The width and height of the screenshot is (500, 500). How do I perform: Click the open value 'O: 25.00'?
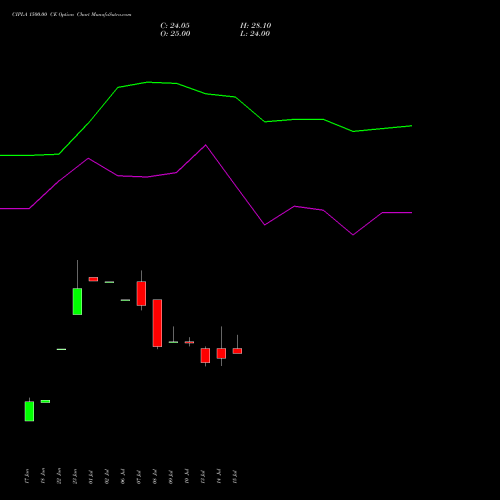[175, 34]
